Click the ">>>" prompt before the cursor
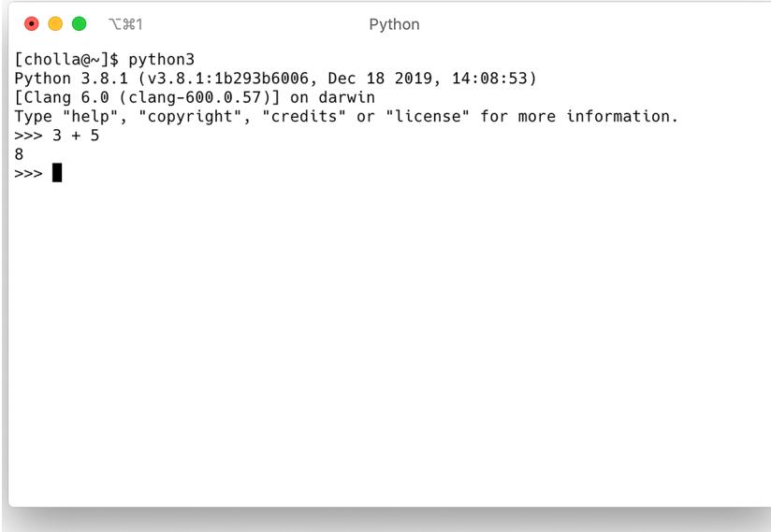 28,174
